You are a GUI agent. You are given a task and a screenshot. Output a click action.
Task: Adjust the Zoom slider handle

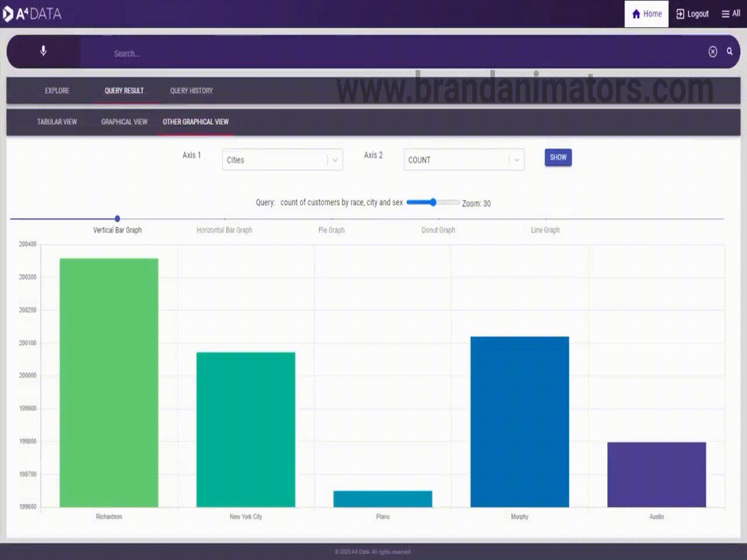point(433,202)
